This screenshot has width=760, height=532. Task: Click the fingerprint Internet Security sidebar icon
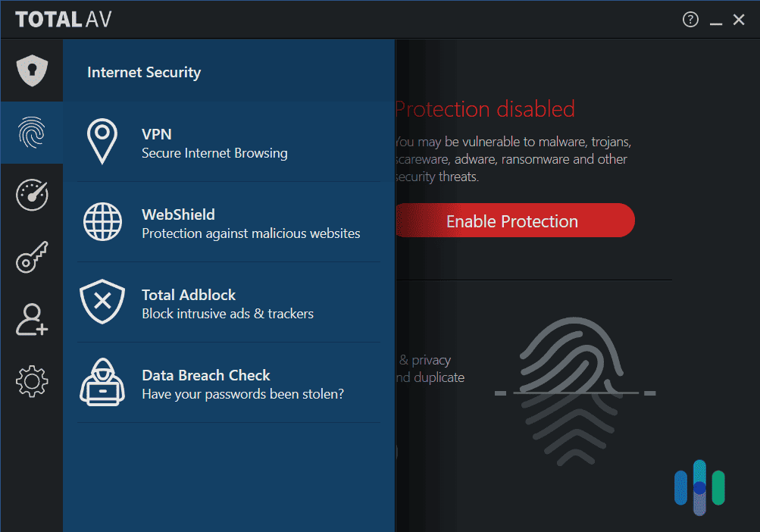click(x=31, y=132)
